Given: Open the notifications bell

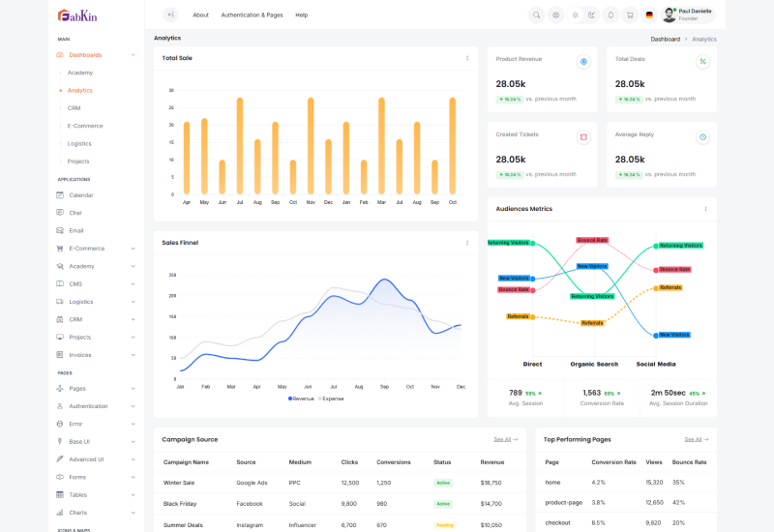Looking at the screenshot, I should (x=610, y=15).
